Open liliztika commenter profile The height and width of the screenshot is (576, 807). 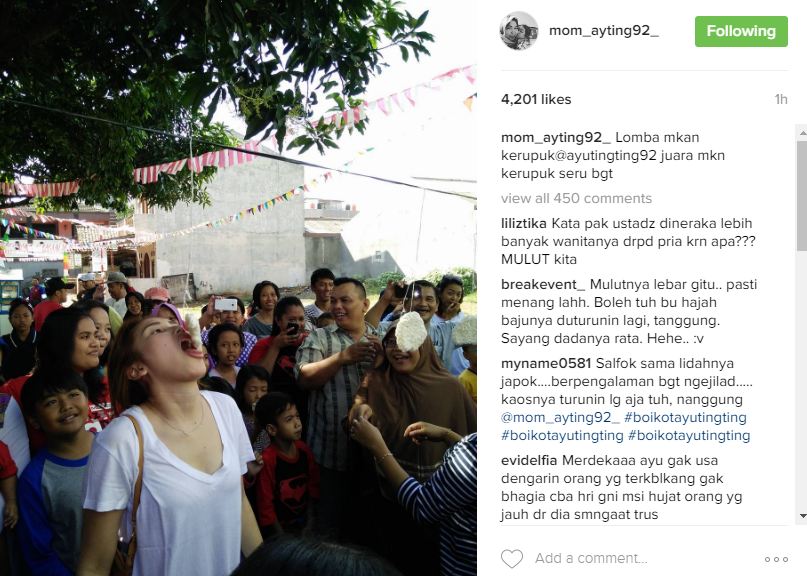point(523,223)
